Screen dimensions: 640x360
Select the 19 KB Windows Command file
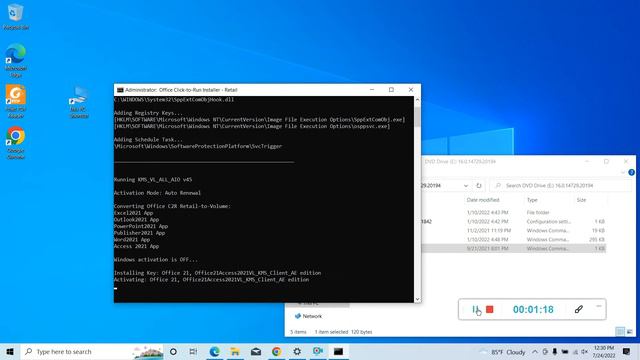[x=513, y=231]
